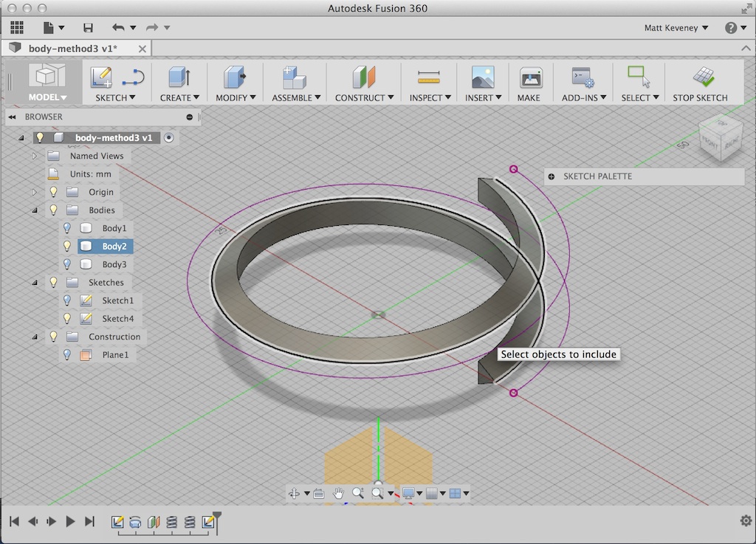Open Display Settings monitor icon
This screenshot has height=544, width=756.
408,493
